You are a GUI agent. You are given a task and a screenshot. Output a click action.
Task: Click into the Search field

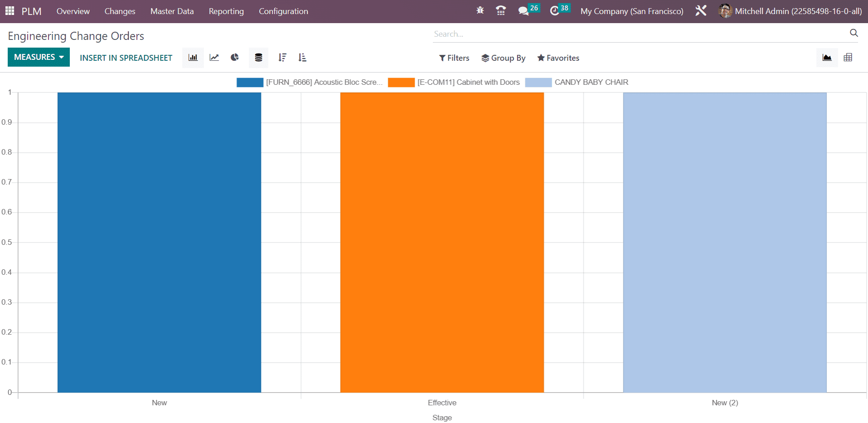point(639,34)
